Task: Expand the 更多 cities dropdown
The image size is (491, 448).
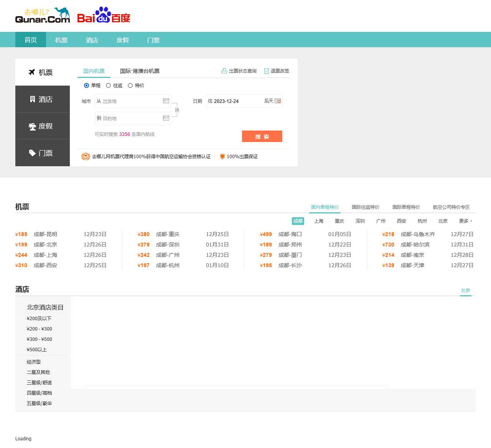Action: [465, 221]
